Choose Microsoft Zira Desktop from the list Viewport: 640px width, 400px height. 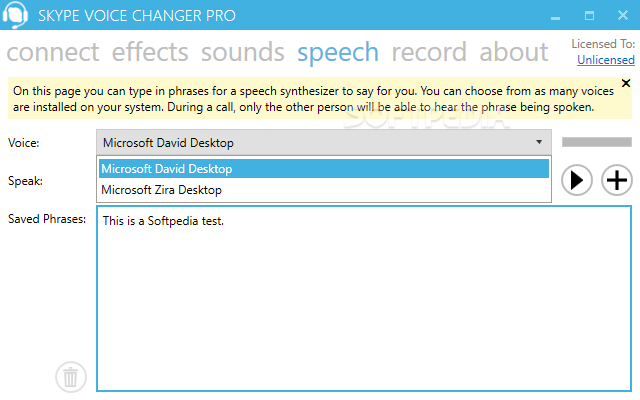coord(324,190)
